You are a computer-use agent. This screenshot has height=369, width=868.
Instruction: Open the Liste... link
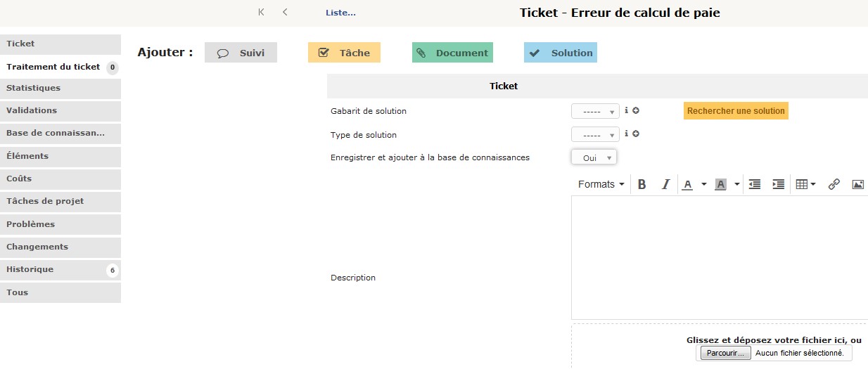(340, 13)
